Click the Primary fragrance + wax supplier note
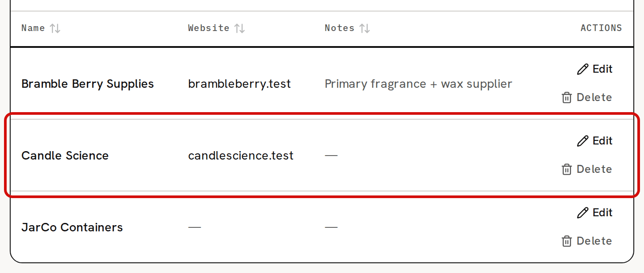Viewport: 644px width, 273px height. click(x=418, y=84)
